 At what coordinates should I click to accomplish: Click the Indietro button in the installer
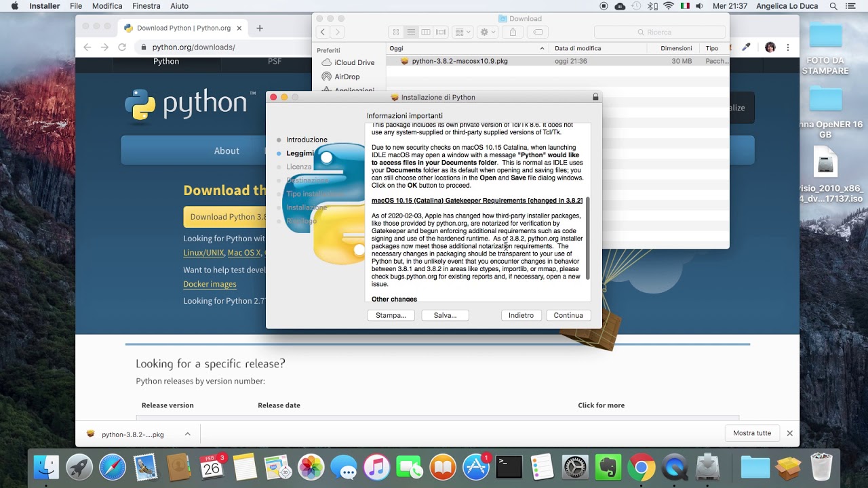click(521, 315)
